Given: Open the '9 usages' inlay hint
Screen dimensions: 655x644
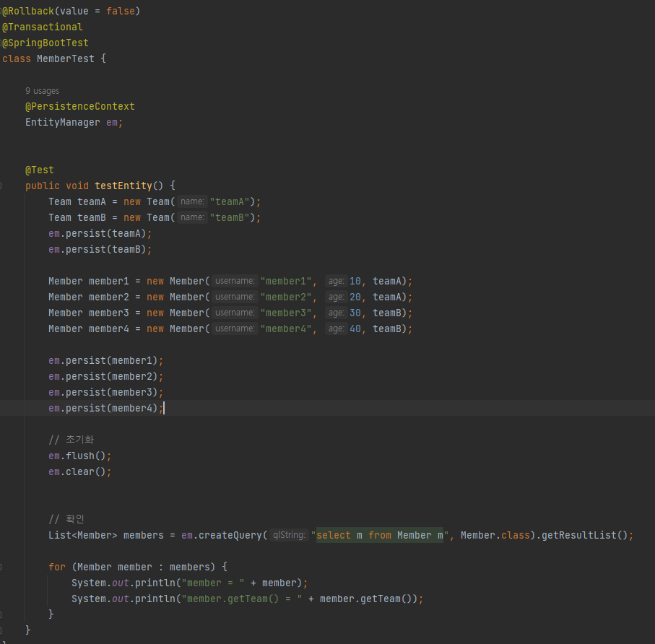Looking at the screenshot, I should click(x=42, y=91).
